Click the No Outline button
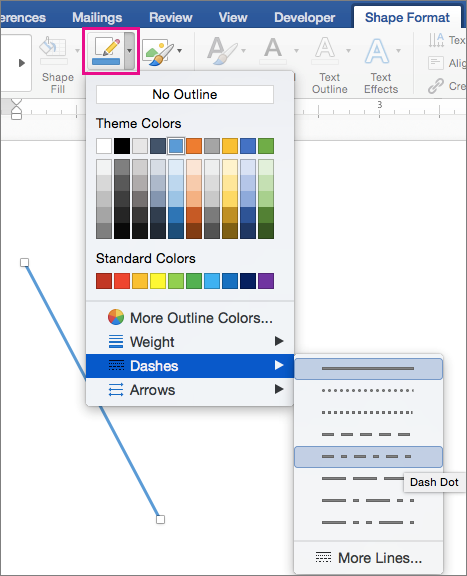 [x=185, y=94]
